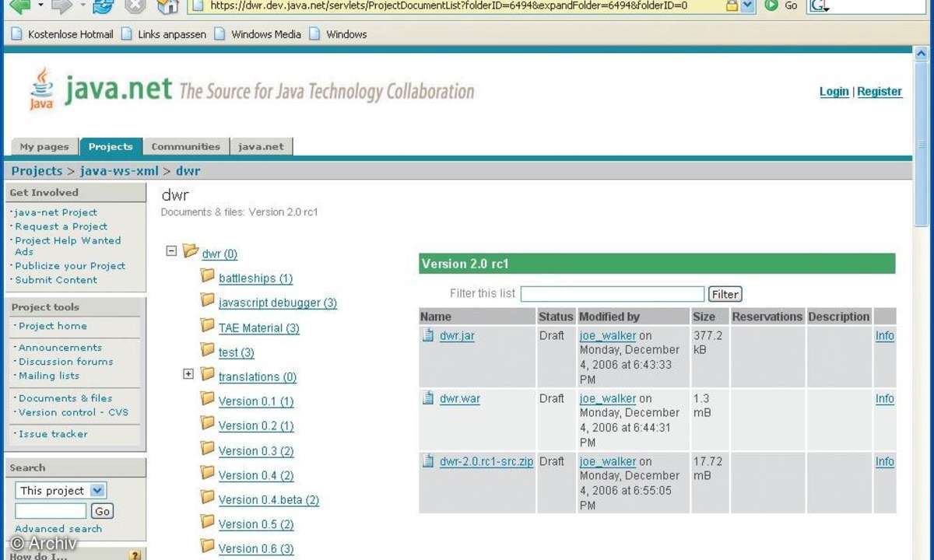Expand the translations (0) folder
This screenshot has height=560, width=934.
click(x=188, y=374)
